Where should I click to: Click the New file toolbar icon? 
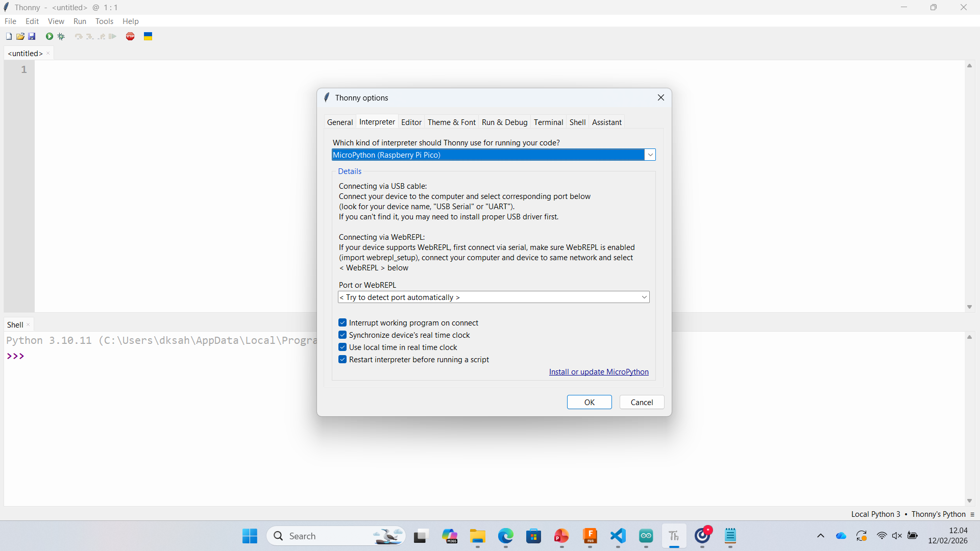point(9,36)
